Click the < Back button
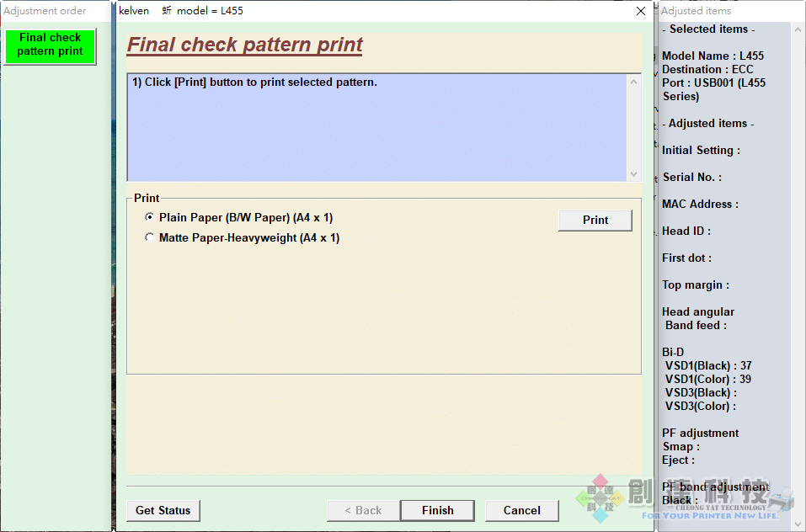 tap(363, 510)
